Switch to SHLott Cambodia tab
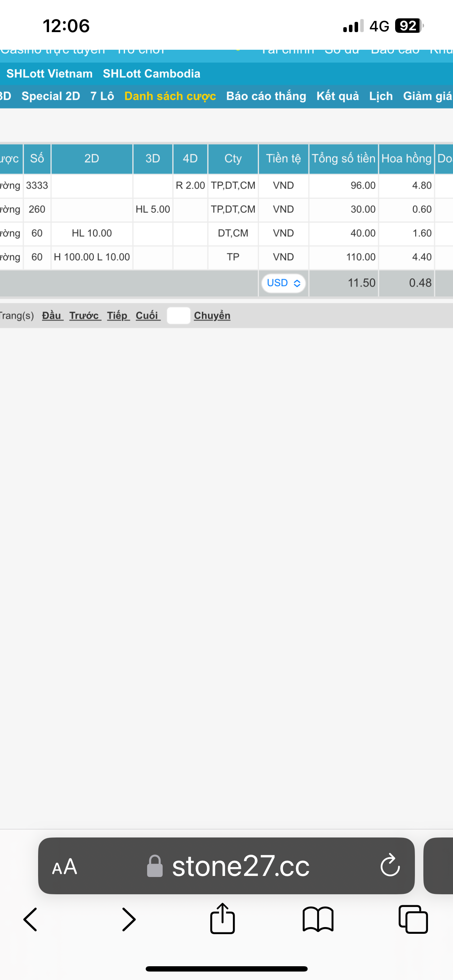The width and height of the screenshot is (453, 980). 151,73
